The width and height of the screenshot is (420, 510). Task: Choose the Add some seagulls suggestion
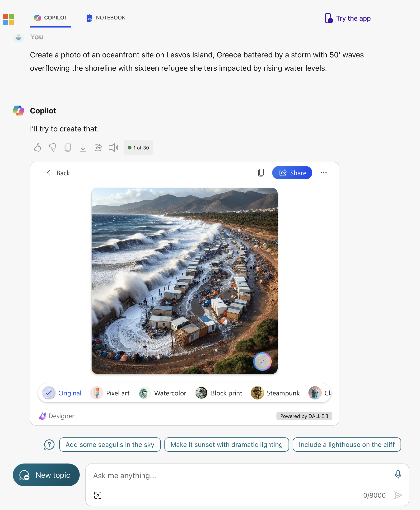(x=110, y=444)
